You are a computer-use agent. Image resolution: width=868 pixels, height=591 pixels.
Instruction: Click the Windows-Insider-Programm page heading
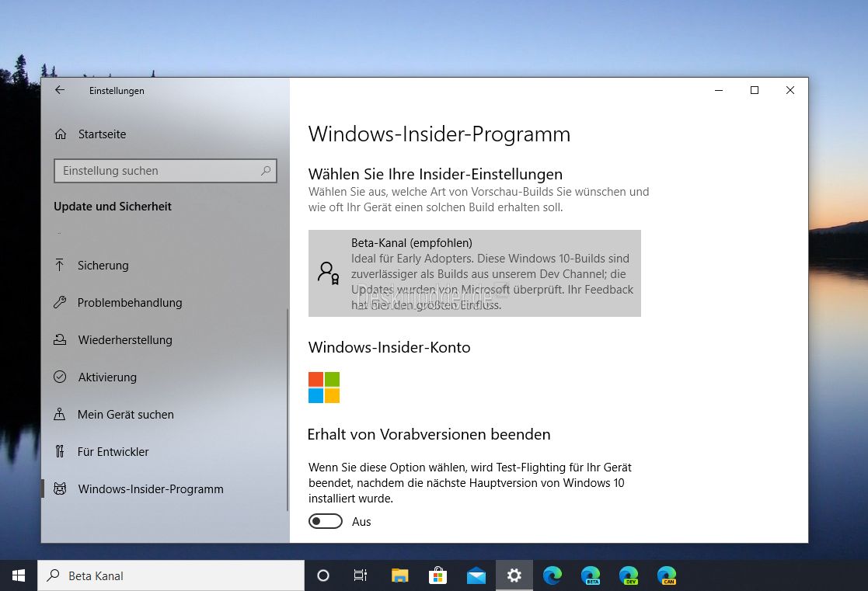tap(439, 134)
